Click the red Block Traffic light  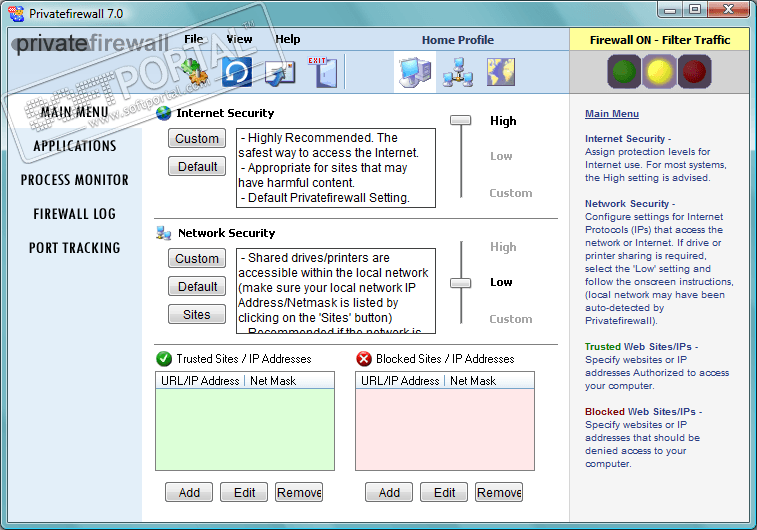click(694, 71)
